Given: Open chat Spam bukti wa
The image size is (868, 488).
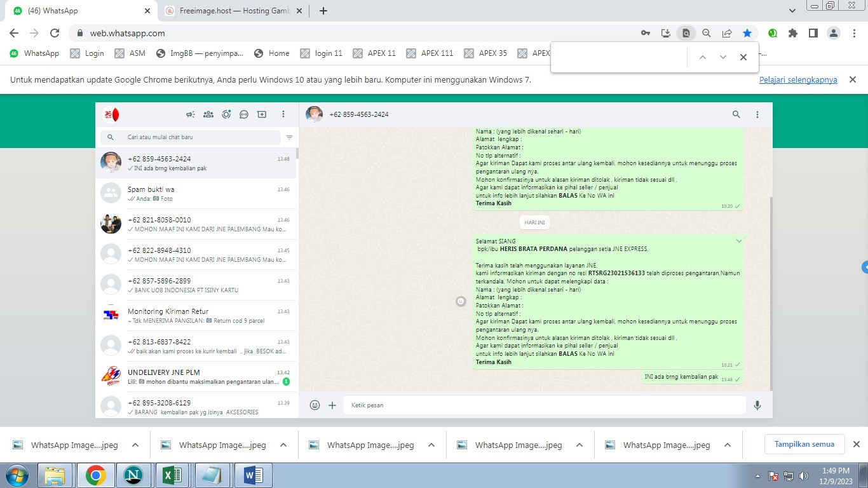Looking at the screenshot, I should (x=196, y=194).
